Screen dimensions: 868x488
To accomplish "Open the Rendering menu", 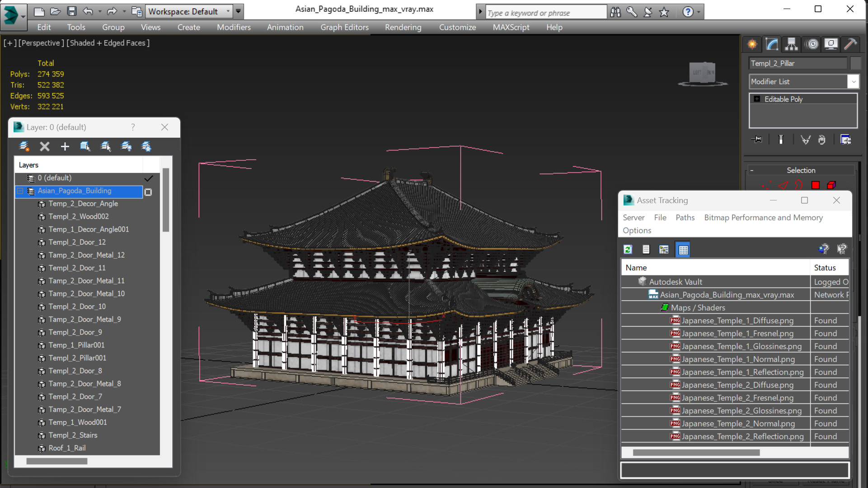I will pyautogui.click(x=403, y=27).
